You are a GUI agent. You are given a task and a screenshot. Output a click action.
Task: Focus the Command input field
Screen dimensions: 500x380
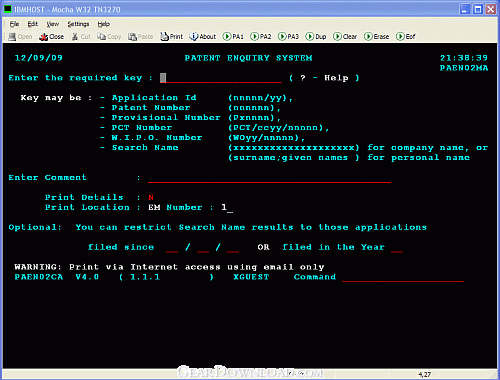pyautogui.click(x=403, y=277)
